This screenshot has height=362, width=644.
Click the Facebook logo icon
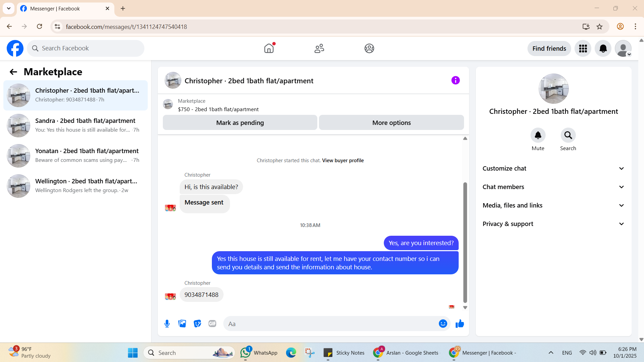tap(15, 48)
